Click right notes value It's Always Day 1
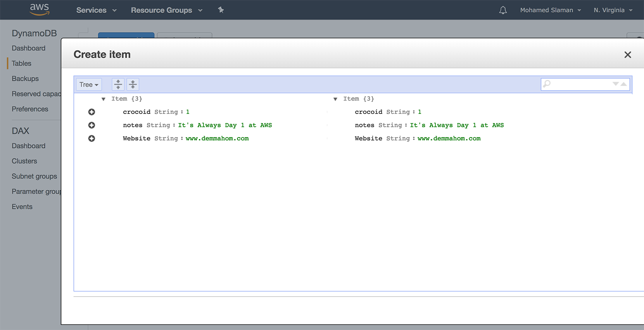644x330 pixels. tap(457, 125)
